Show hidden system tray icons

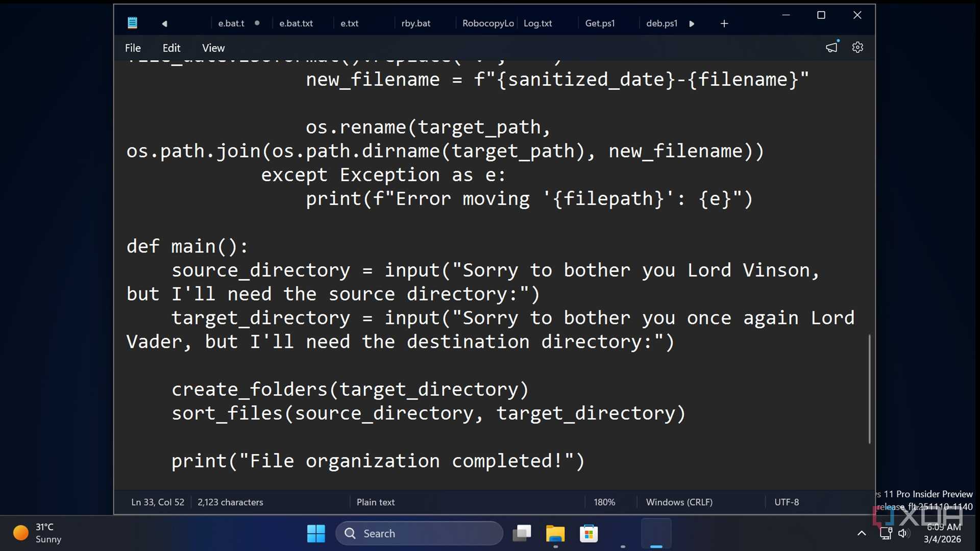862,534
